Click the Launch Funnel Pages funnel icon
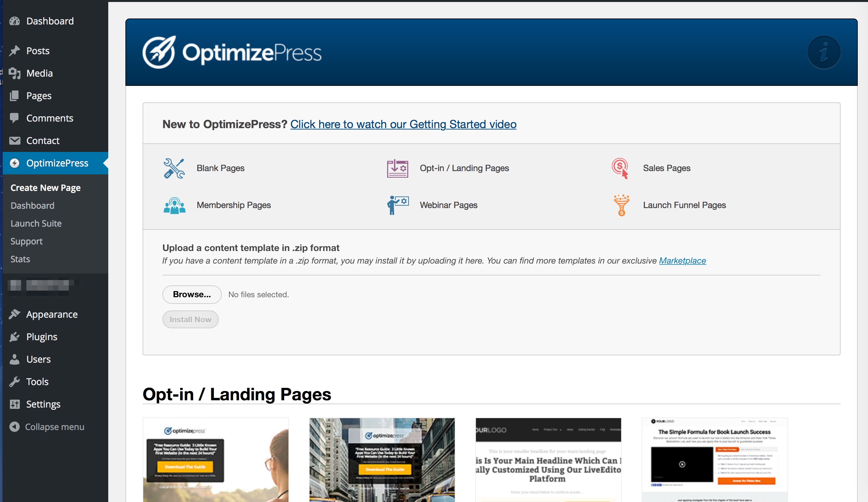The width and height of the screenshot is (868, 502). [621, 205]
